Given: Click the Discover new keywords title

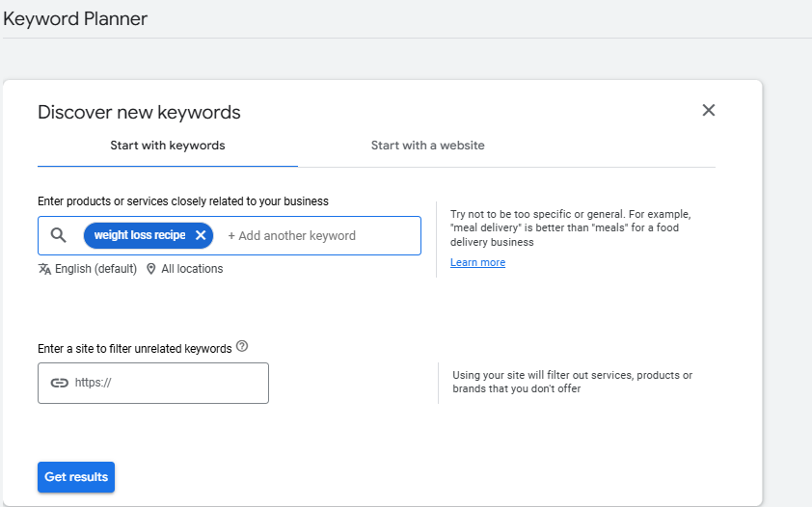Looking at the screenshot, I should pos(139,112).
